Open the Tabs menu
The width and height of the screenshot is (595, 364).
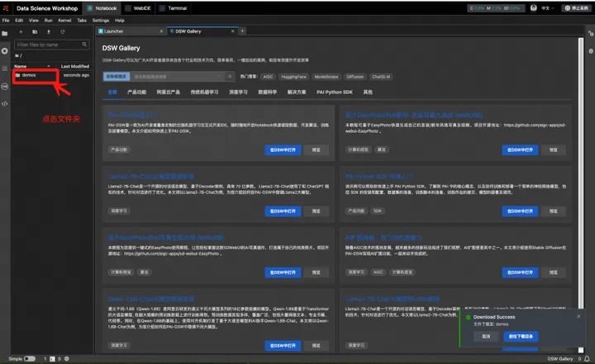click(x=82, y=20)
